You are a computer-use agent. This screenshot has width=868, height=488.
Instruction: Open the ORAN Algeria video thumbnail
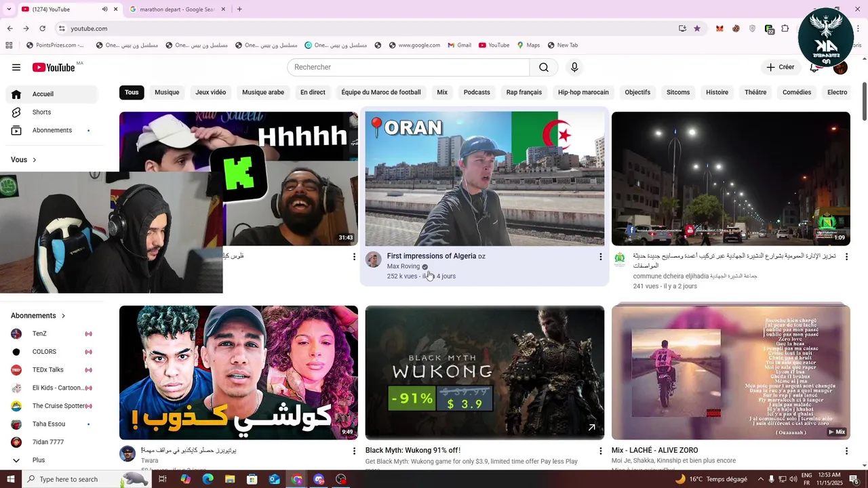point(485,178)
